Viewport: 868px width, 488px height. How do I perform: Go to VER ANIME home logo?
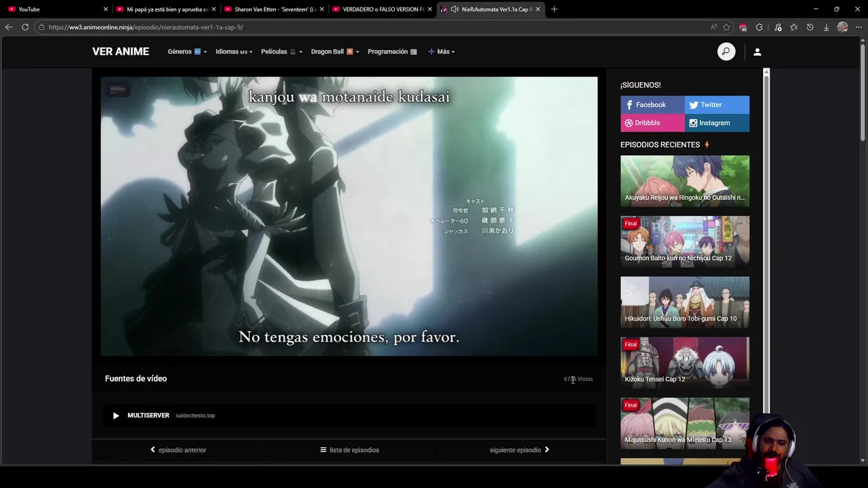121,52
